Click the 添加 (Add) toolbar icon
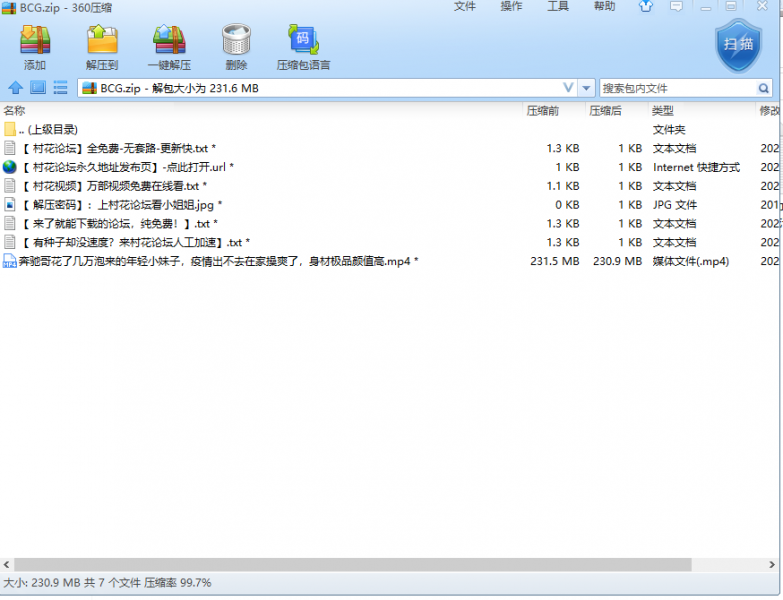 click(x=35, y=47)
